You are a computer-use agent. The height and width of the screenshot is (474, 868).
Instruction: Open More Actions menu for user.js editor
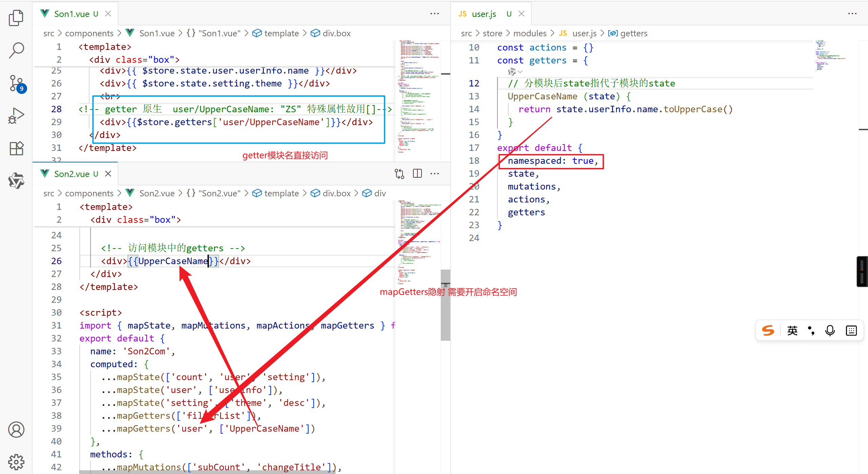tap(852, 14)
